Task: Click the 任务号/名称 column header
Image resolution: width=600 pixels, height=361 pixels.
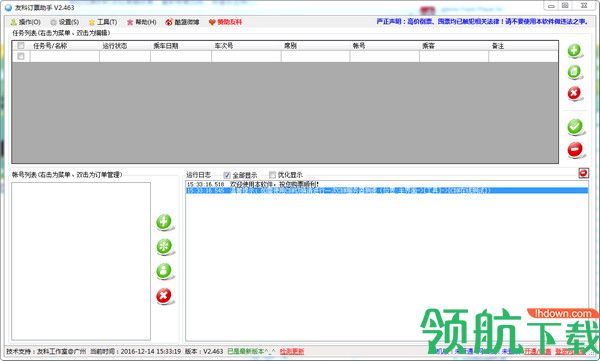Action: click(50, 46)
